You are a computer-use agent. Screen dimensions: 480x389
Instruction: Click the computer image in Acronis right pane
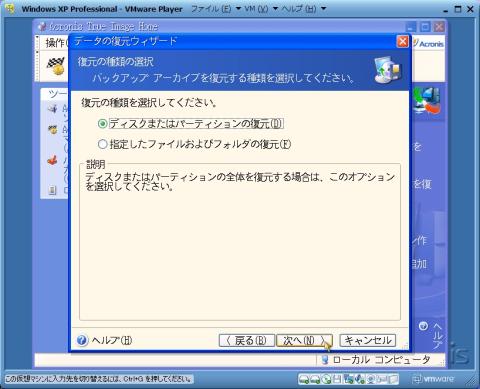(427, 101)
